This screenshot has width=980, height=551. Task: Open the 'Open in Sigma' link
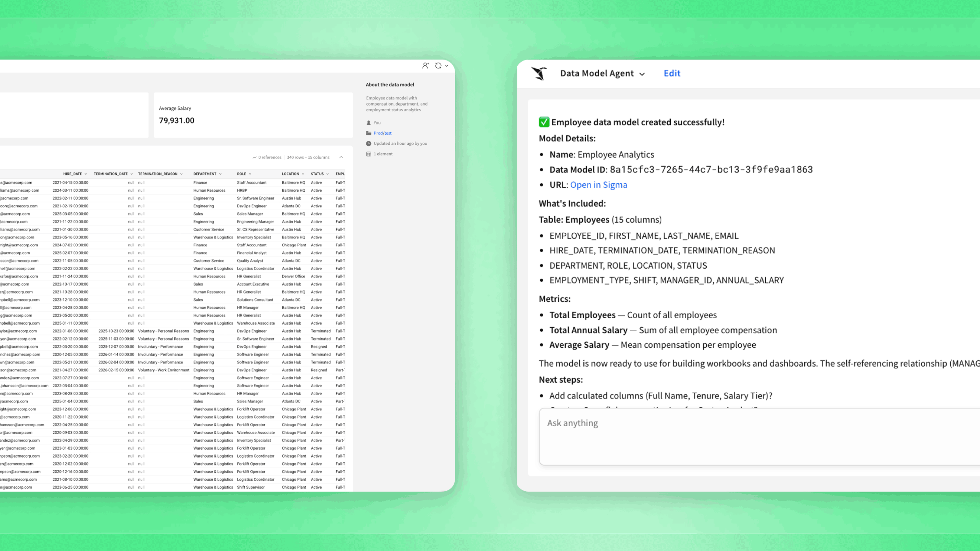tap(598, 185)
